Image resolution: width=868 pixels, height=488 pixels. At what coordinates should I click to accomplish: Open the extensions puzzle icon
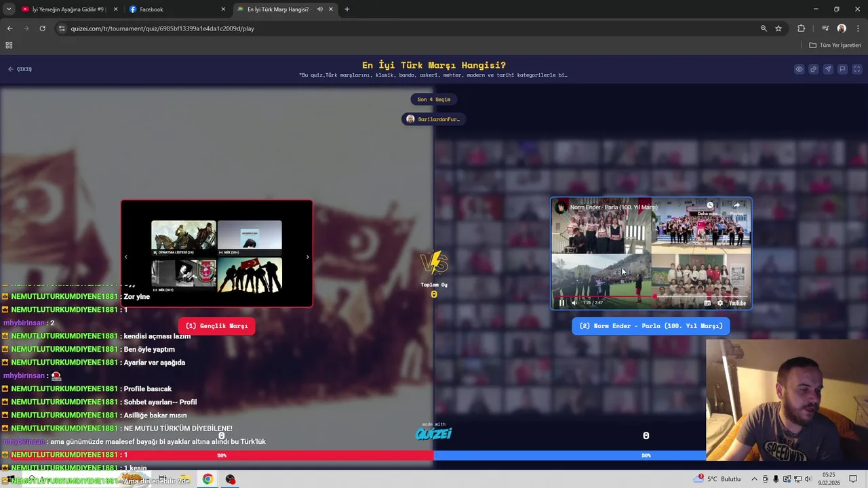point(802,28)
